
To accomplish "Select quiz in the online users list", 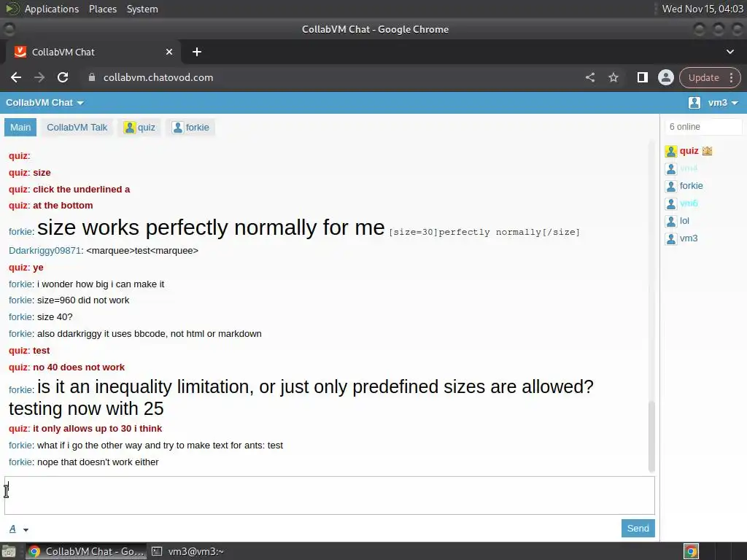I will [689, 151].
